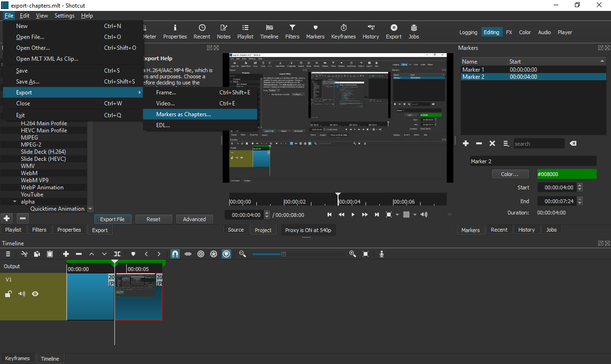Open the presets list scroll-down arrow
611x364 pixels.
[x=90, y=209]
